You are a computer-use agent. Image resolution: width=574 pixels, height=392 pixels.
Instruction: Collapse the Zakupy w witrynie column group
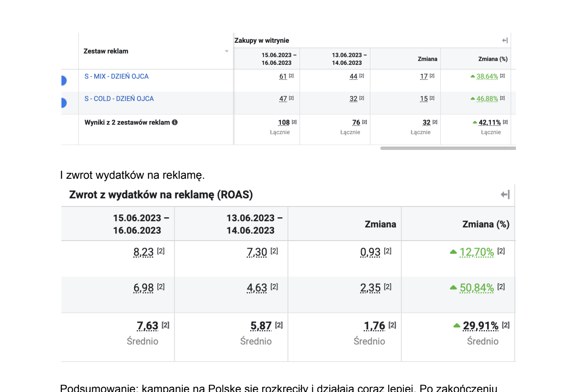(505, 40)
